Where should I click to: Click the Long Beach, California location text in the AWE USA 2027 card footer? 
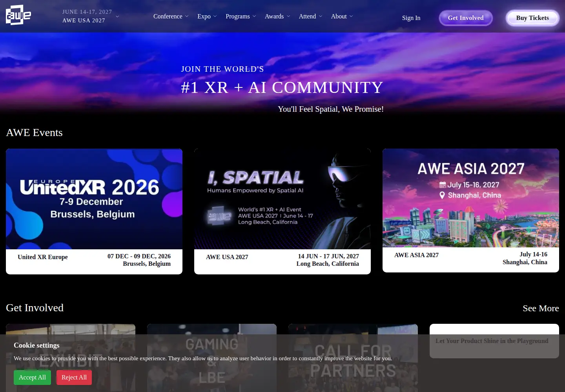[x=328, y=264]
